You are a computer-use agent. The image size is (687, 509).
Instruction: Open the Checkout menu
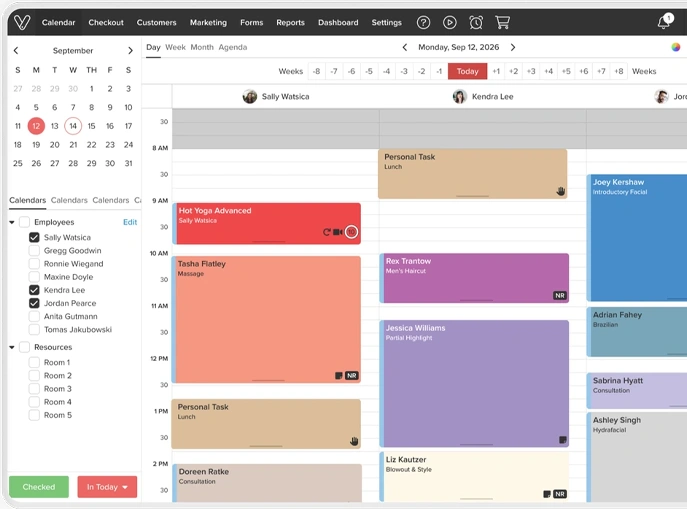coord(106,22)
